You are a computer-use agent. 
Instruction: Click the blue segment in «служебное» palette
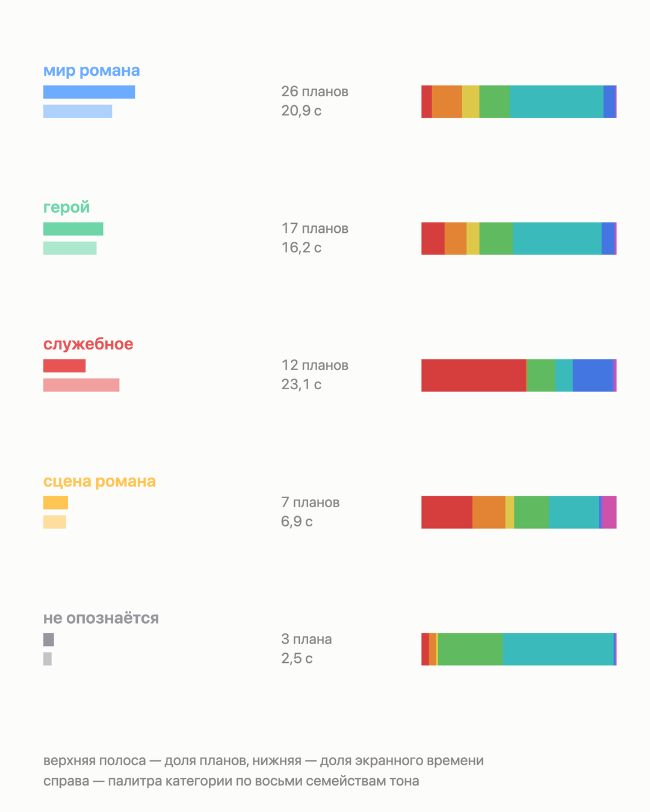[x=593, y=376]
